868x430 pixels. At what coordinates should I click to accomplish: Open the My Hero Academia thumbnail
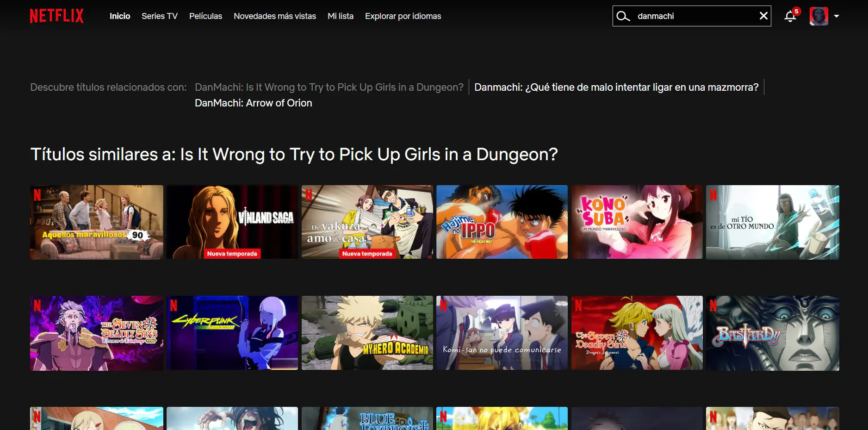tap(367, 333)
